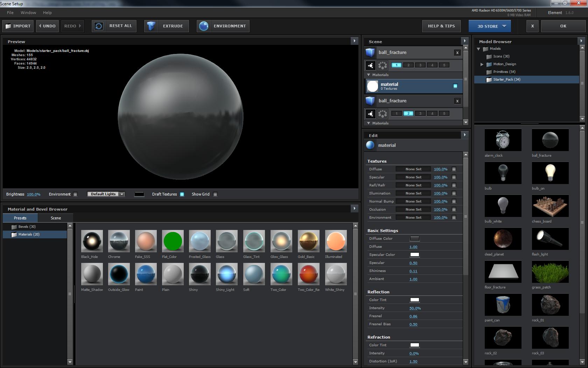Select the Black_Hole material preset
The width and height of the screenshot is (588, 368).
point(92,241)
